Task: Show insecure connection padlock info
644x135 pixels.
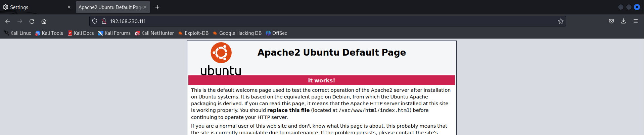Action: coord(104,21)
